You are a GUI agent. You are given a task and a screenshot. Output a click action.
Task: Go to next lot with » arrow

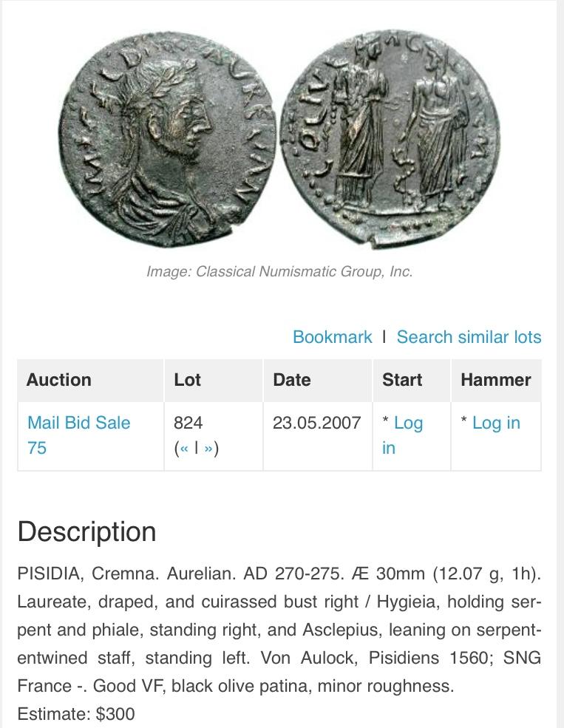tap(209, 449)
